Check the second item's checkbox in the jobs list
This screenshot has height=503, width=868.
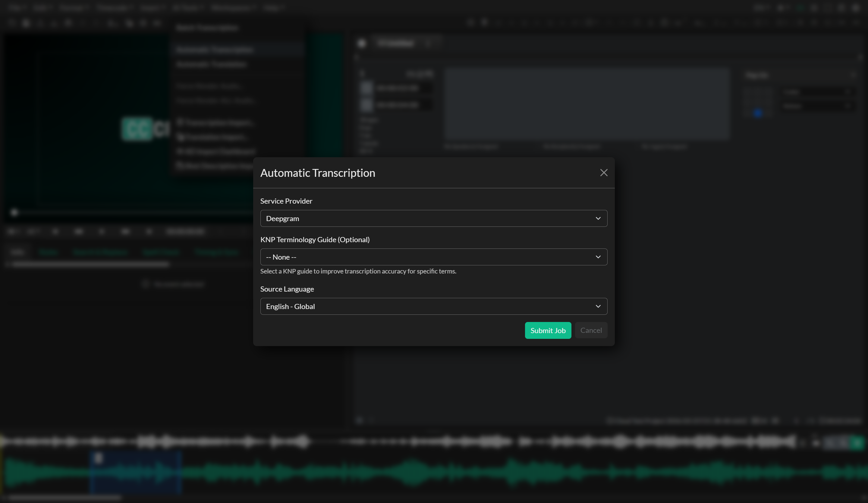click(366, 105)
